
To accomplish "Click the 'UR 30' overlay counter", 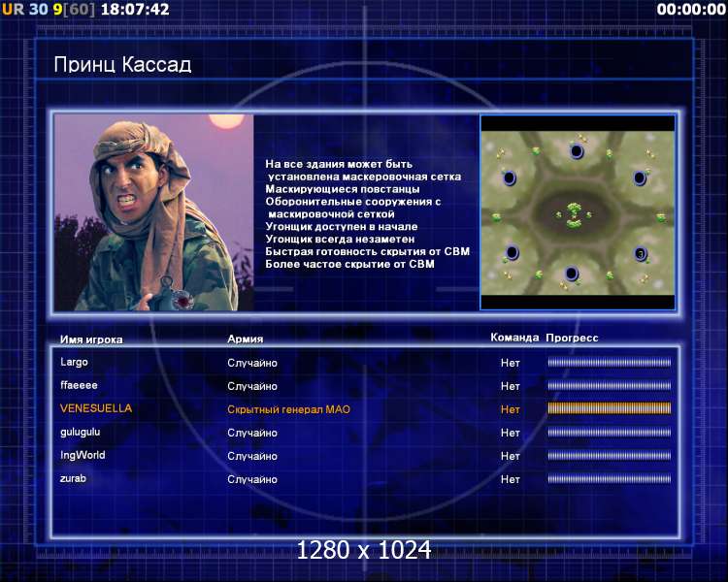I will coord(25,10).
